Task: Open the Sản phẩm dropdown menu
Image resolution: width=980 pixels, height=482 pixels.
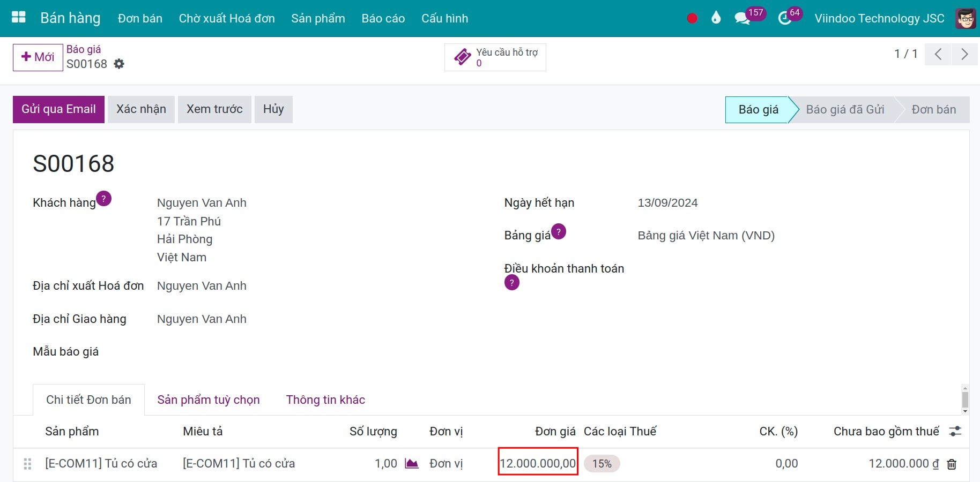Action: [318, 18]
